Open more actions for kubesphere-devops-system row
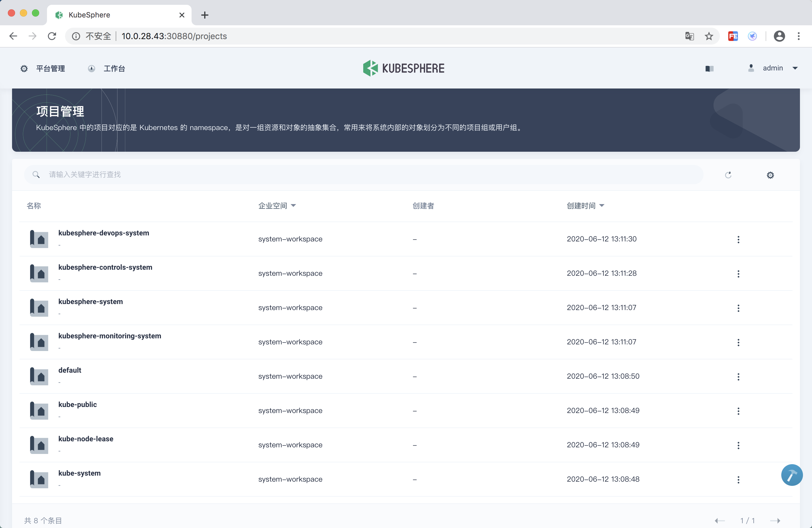This screenshot has width=812, height=528. [738, 239]
